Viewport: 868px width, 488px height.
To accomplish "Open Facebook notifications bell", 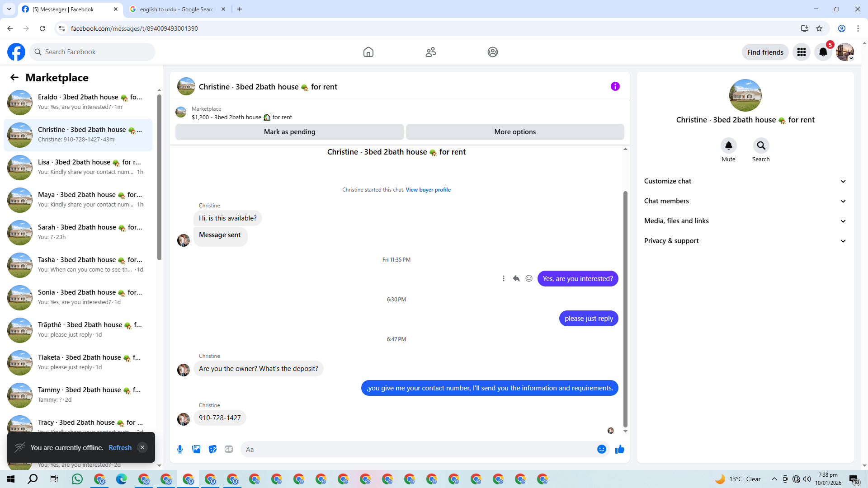I will click(823, 52).
